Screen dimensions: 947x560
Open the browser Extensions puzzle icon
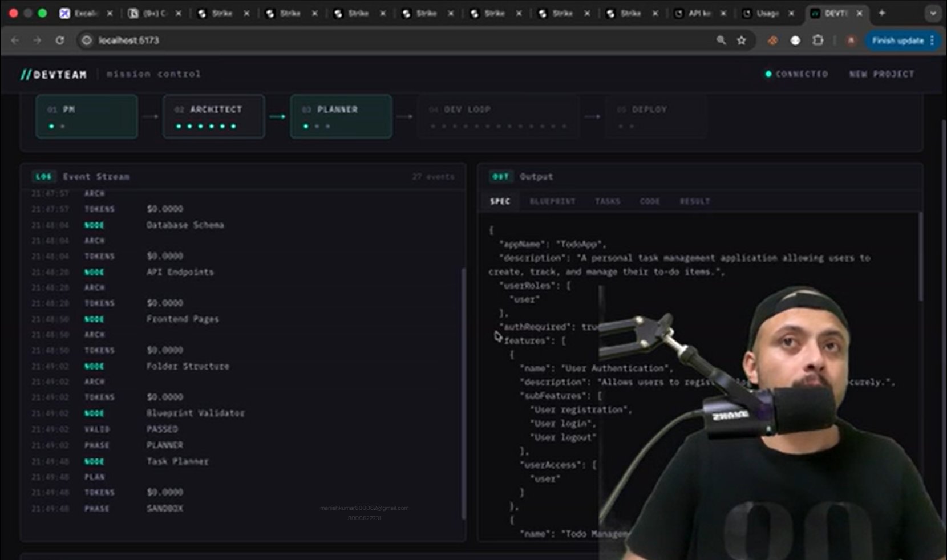818,40
